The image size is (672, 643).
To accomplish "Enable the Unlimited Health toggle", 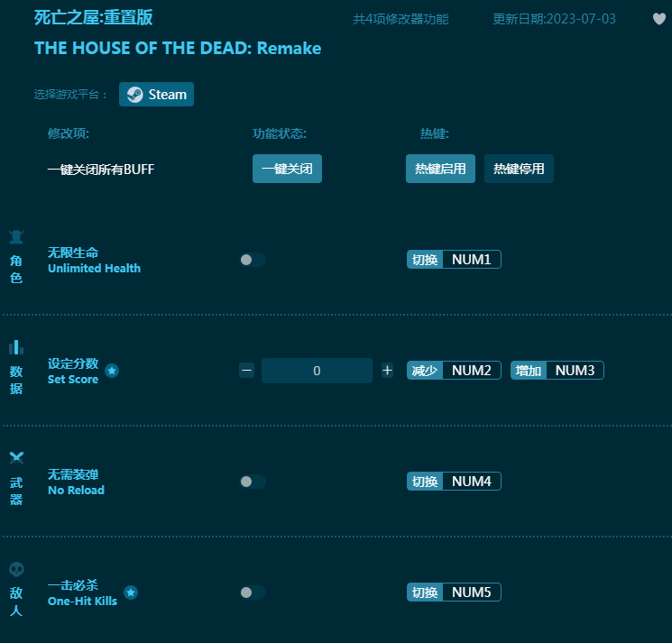I will [252, 260].
